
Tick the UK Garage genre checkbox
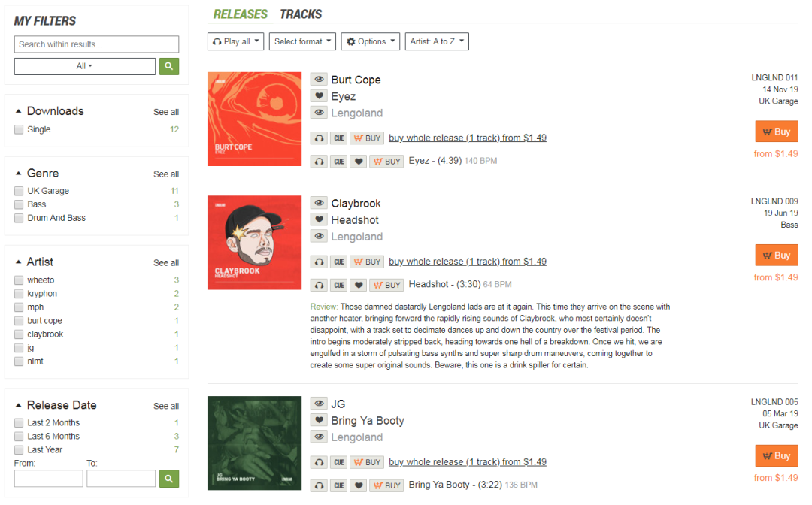click(x=19, y=191)
